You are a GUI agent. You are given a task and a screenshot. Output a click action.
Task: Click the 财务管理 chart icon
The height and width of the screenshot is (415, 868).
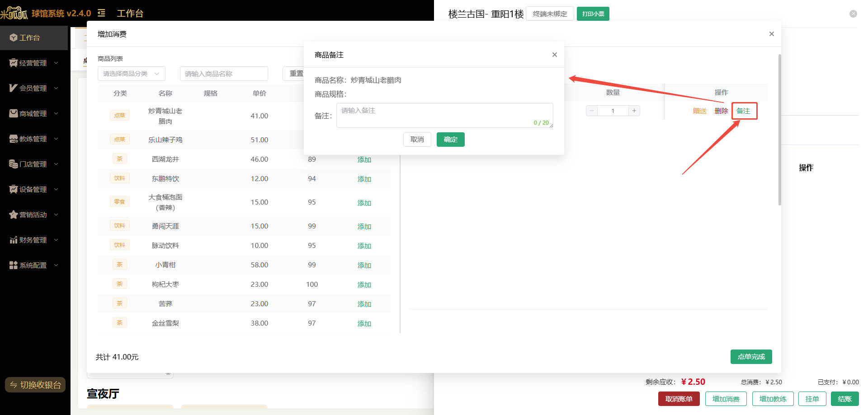pos(13,240)
